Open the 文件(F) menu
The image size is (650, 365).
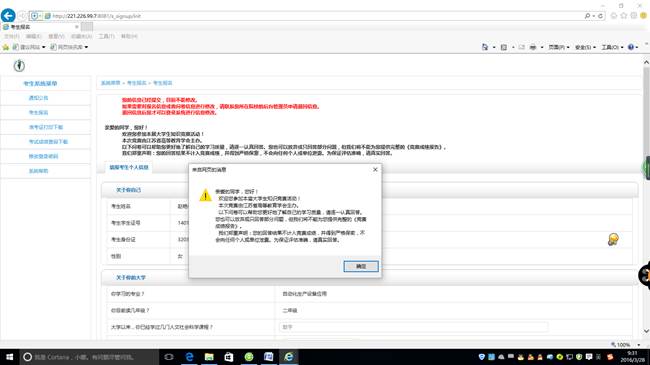pos(12,36)
